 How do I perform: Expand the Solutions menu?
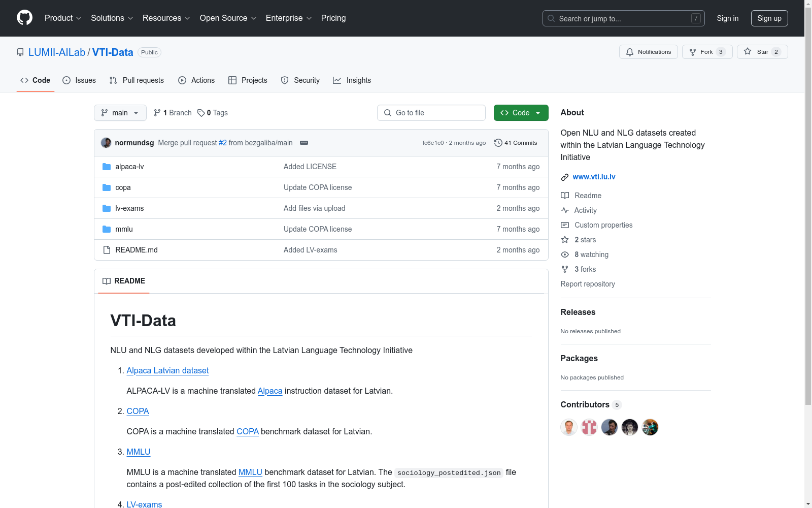pyautogui.click(x=112, y=18)
